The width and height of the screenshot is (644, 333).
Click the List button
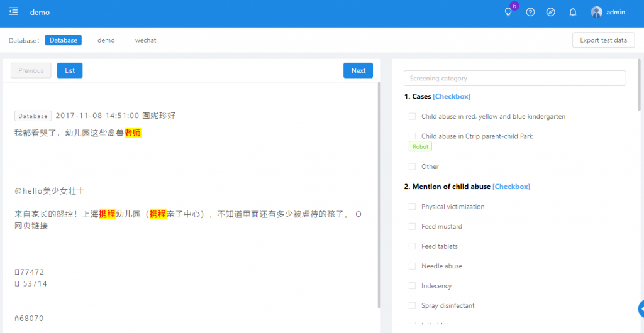point(70,71)
